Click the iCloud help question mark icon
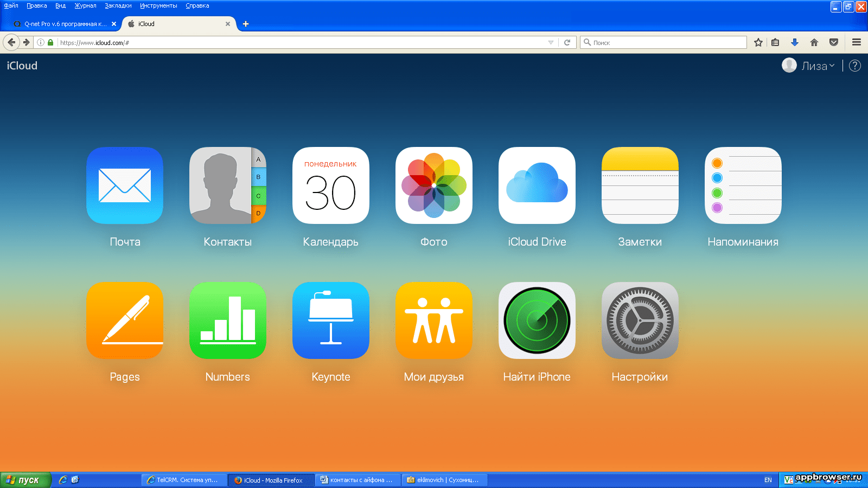868x488 pixels. (854, 66)
